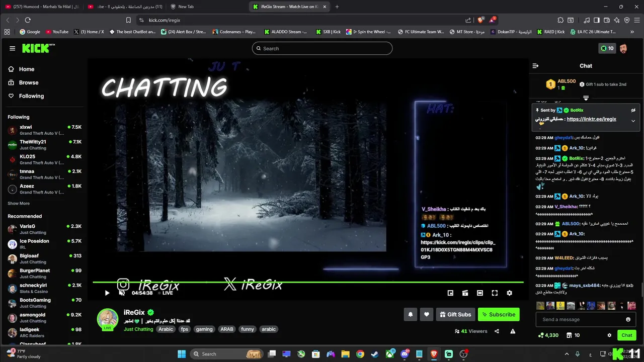
Task: Show hidden system tray icons chevron
Action: click(x=567, y=354)
